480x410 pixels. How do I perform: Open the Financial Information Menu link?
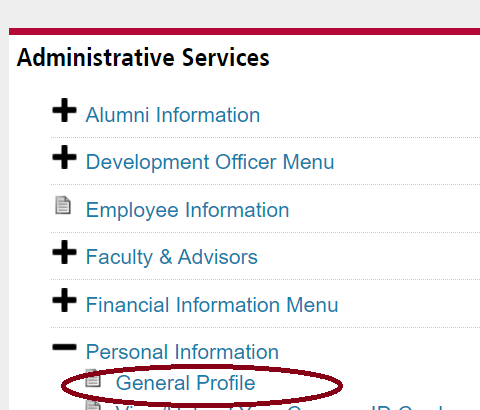coord(212,305)
